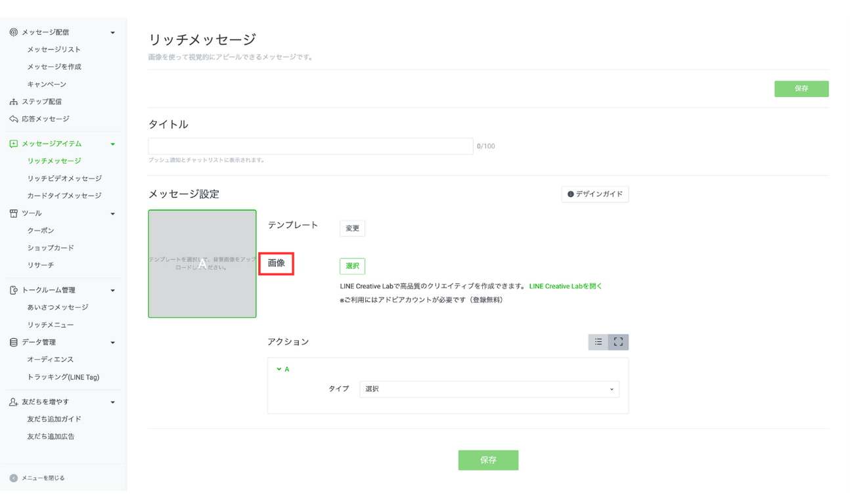Click the メッセージ設定 heading
This screenshot has height=504, width=850.
pos(184,194)
